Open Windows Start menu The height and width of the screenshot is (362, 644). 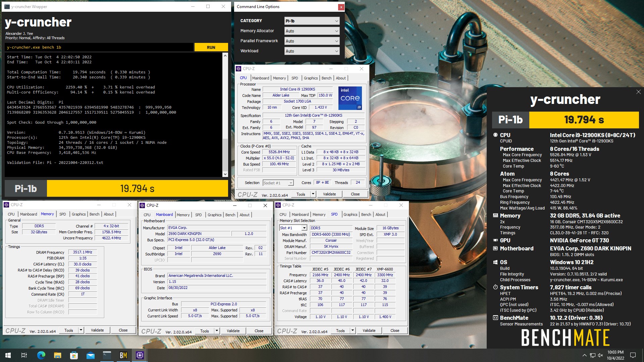(8, 355)
